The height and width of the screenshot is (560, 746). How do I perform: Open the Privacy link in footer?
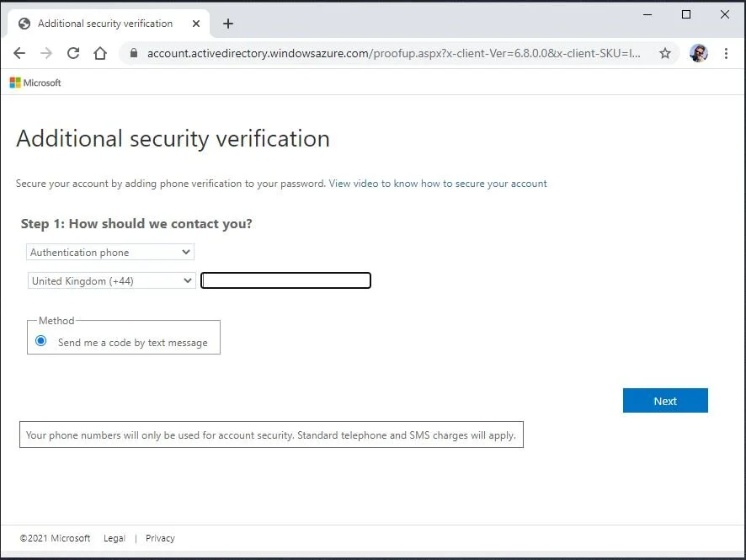pos(160,538)
